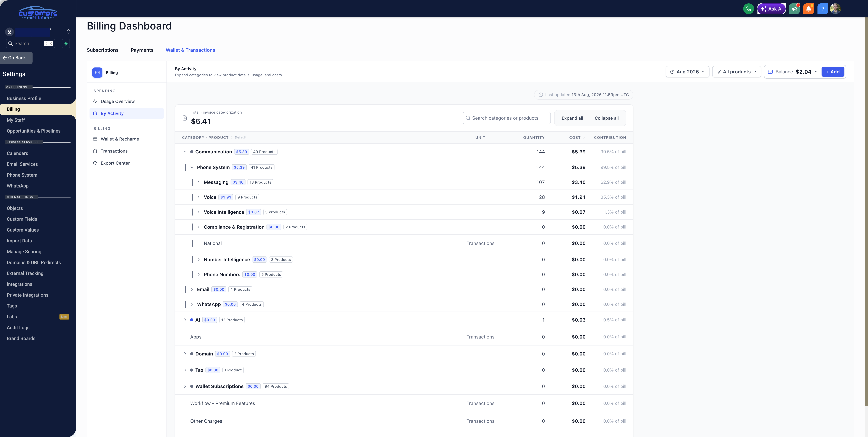Expand the Voice row

[x=199, y=197]
